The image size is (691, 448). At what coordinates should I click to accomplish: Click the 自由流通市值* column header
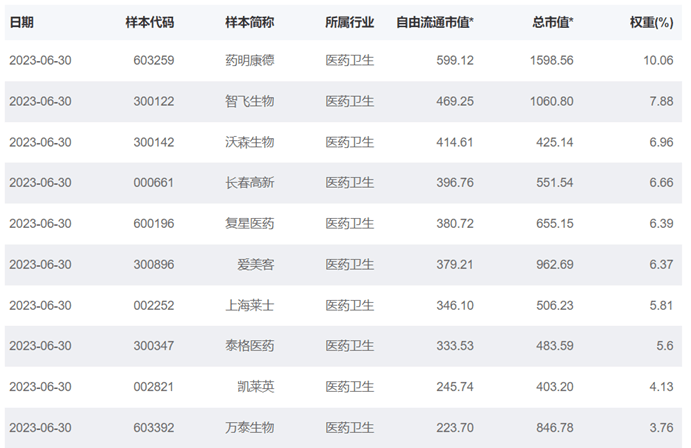435,22
